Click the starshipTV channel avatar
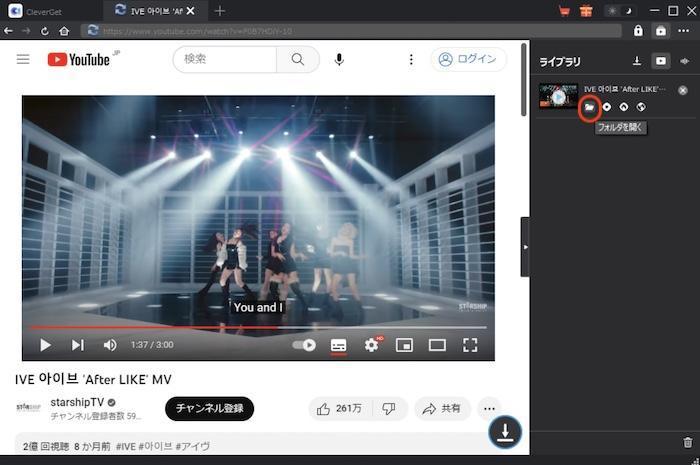This screenshot has width=700, height=465. 29,407
